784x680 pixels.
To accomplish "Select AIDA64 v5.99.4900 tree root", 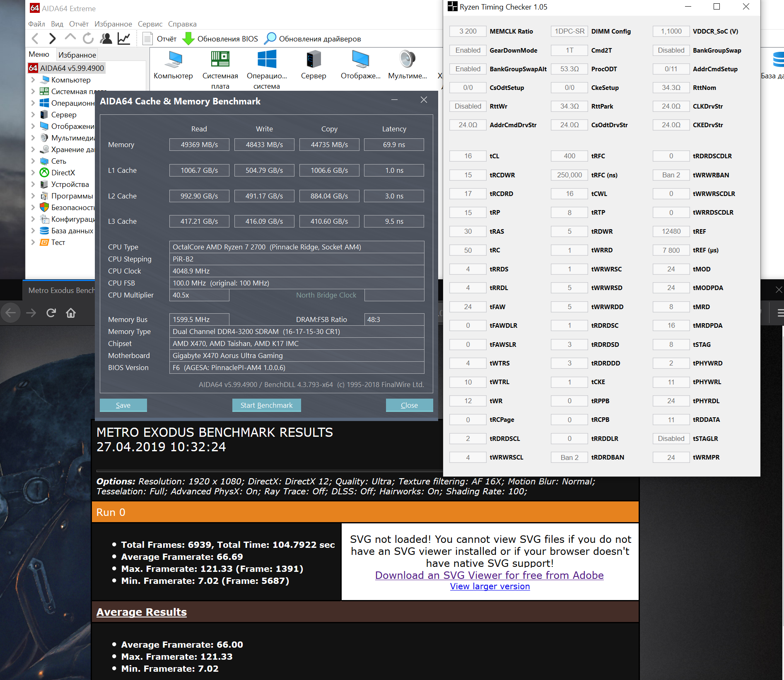I will pyautogui.click(x=67, y=68).
